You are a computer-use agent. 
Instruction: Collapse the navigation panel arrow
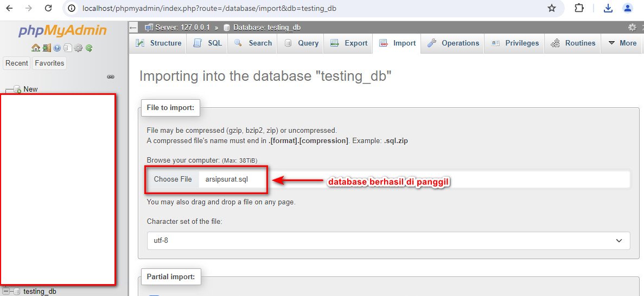click(x=133, y=28)
